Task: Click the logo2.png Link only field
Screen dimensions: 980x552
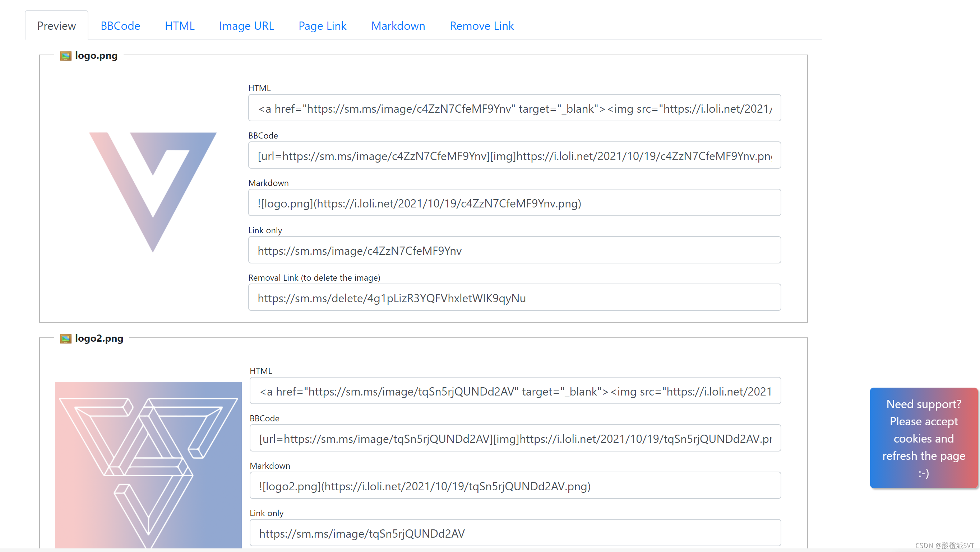Action: click(x=515, y=533)
